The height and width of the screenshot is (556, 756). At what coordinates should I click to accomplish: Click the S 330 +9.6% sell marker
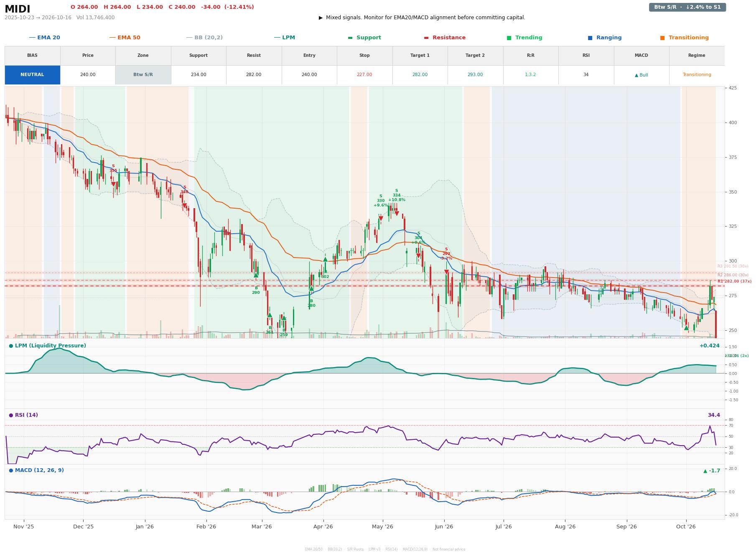381,219
